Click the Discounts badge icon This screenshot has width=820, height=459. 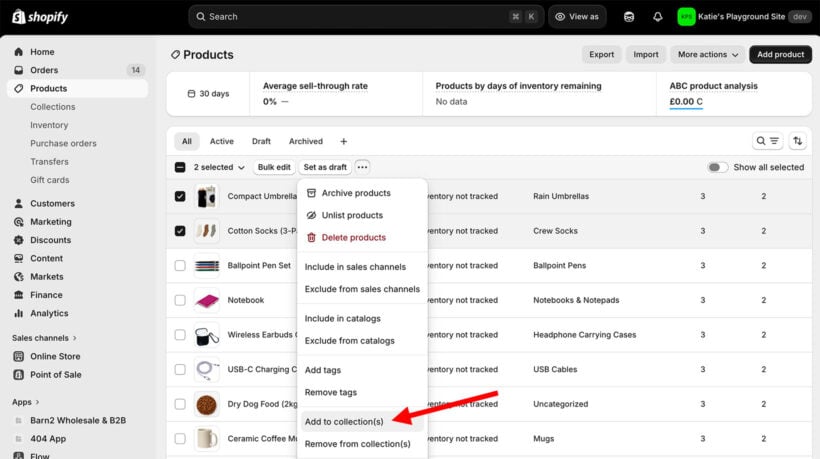pyautogui.click(x=19, y=240)
